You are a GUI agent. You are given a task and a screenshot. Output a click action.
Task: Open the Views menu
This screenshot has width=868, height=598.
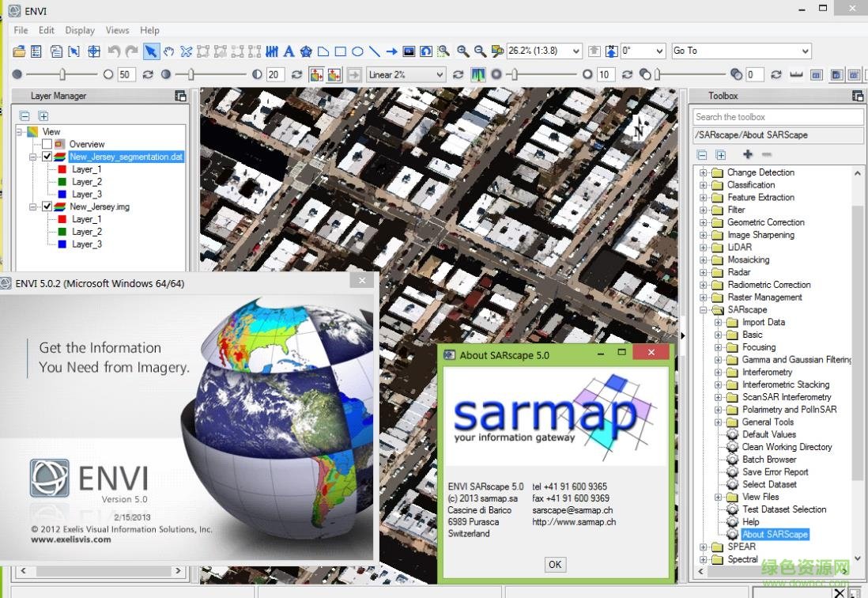point(117,30)
